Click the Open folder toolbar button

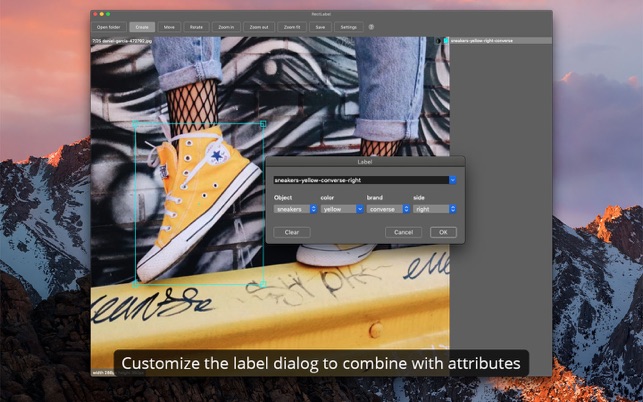point(108,27)
